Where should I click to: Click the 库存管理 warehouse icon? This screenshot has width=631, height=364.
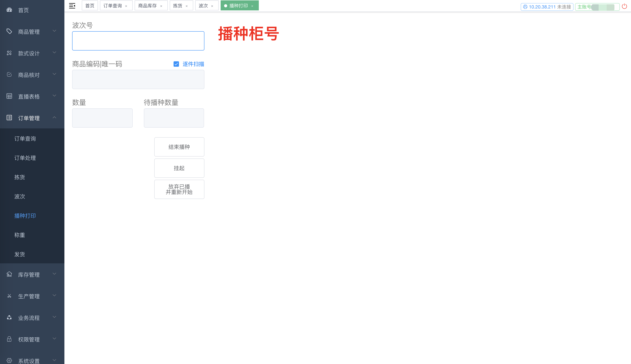tap(9, 275)
